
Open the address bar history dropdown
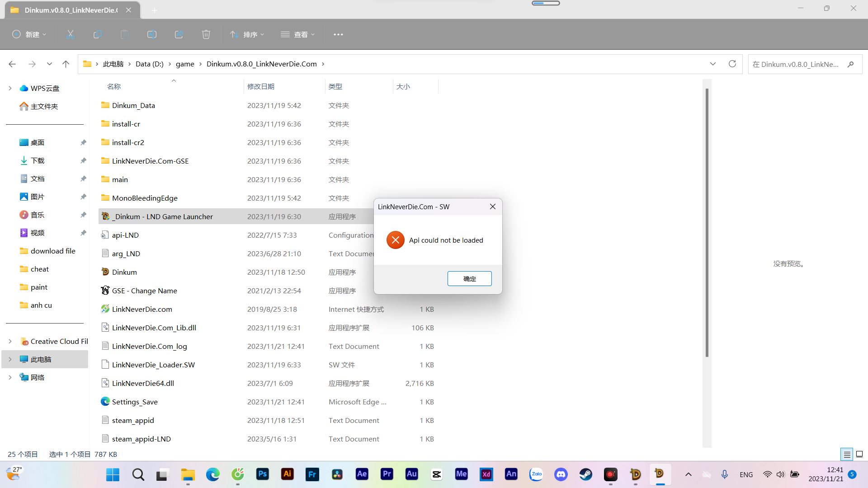[713, 64]
